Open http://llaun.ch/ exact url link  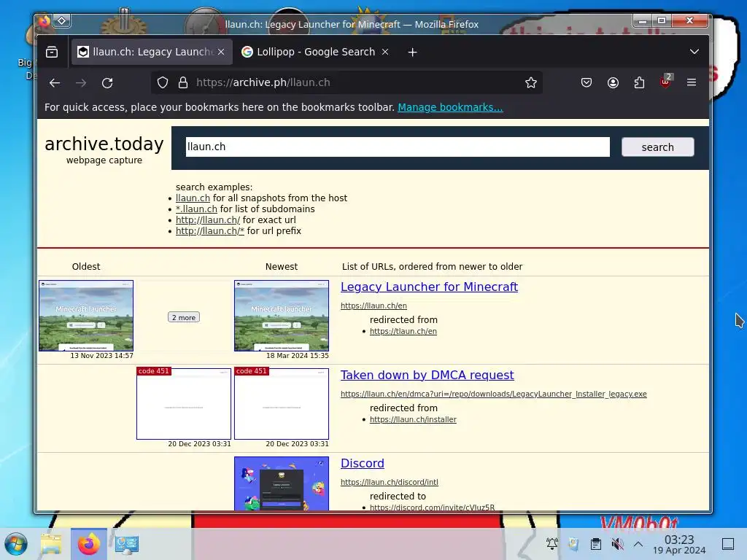[x=208, y=220]
